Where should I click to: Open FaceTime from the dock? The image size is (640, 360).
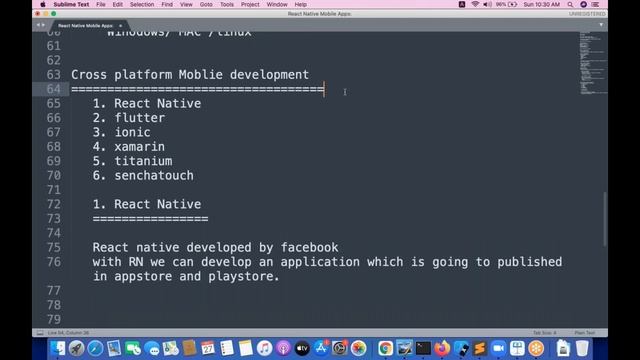[x=133, y=348]
